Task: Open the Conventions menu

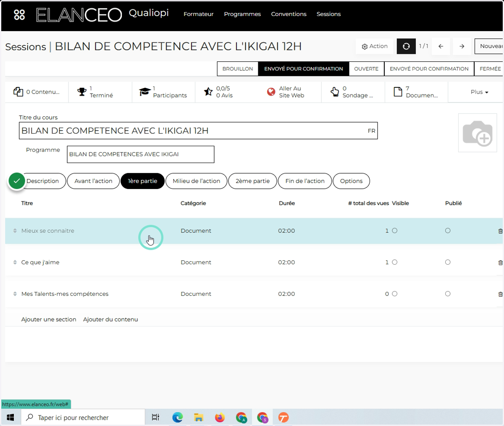Action: tap(289, 14)
